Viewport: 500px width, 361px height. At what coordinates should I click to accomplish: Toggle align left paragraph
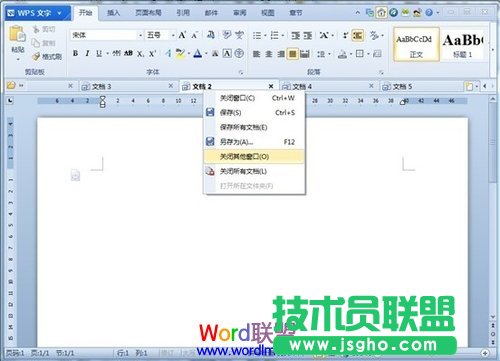[256, 54]
